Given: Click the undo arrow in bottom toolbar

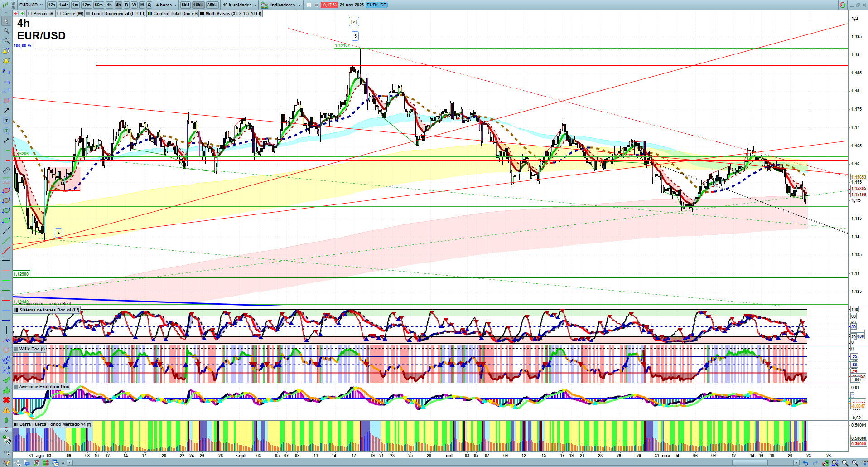Looking at the screenshot, I should (805, 463).
